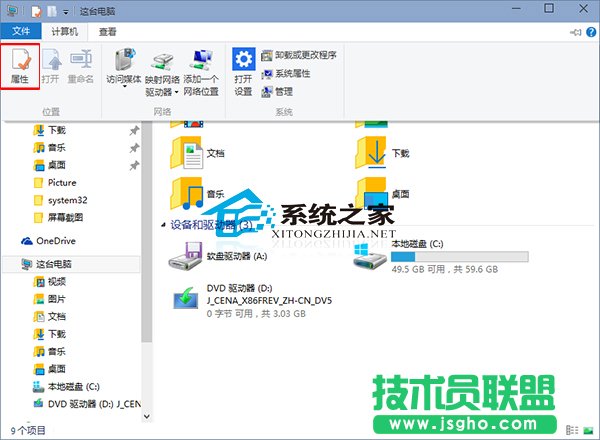The height and width of the screenshot is (440, 600).
Task: Click Uninstall or change a program (卸载或更改程序)
Action: point(299,55)
